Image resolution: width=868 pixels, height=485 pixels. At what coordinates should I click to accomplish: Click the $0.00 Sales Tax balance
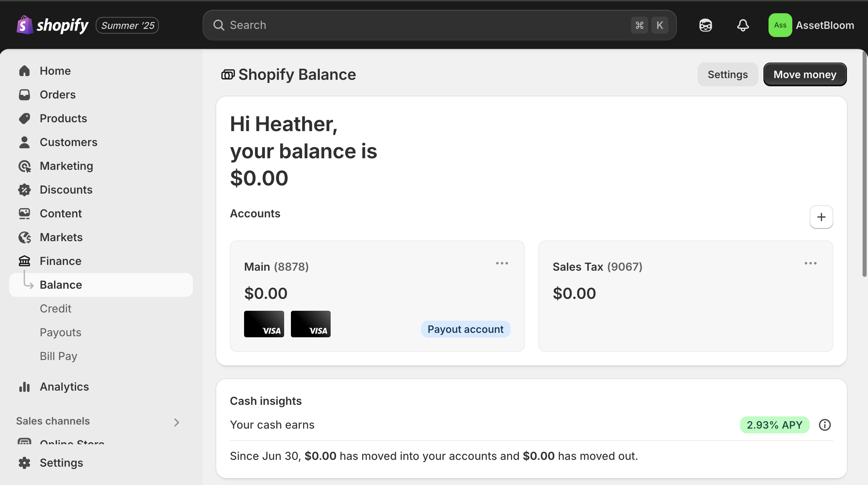[x=574, y=293]
